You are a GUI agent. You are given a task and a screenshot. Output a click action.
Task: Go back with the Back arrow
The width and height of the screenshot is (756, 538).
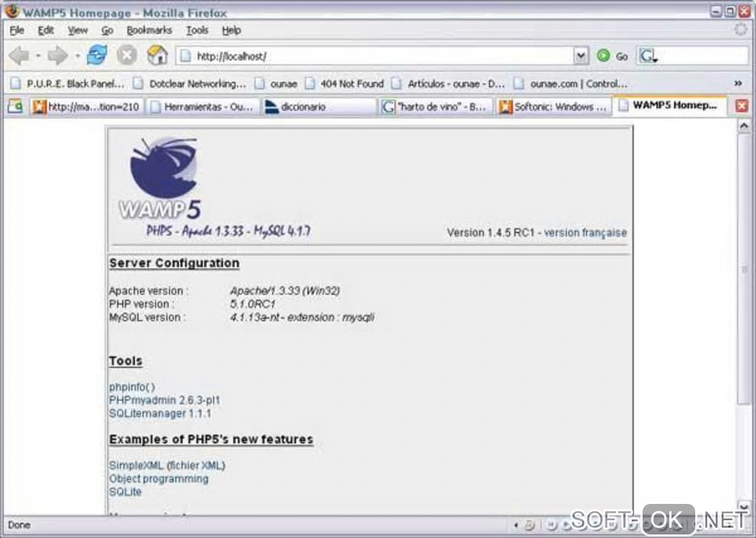(19, 56)
